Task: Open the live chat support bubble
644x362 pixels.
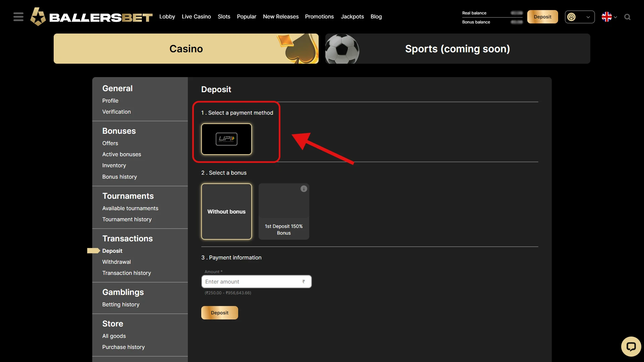Action: click(631, 346)
